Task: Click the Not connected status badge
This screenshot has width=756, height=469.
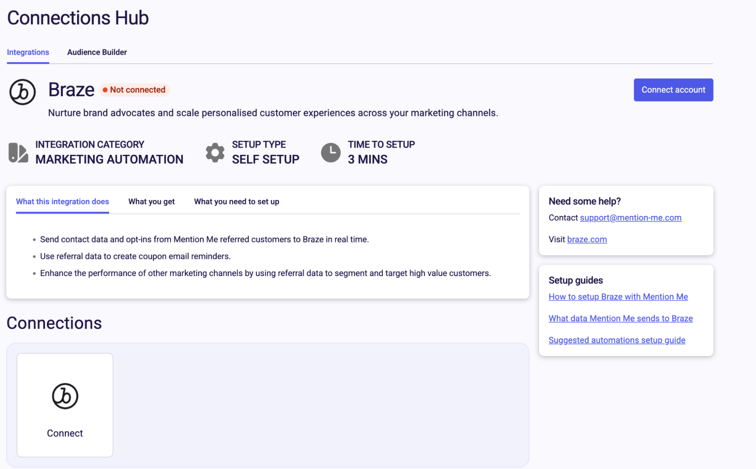Action: [135, 90]
